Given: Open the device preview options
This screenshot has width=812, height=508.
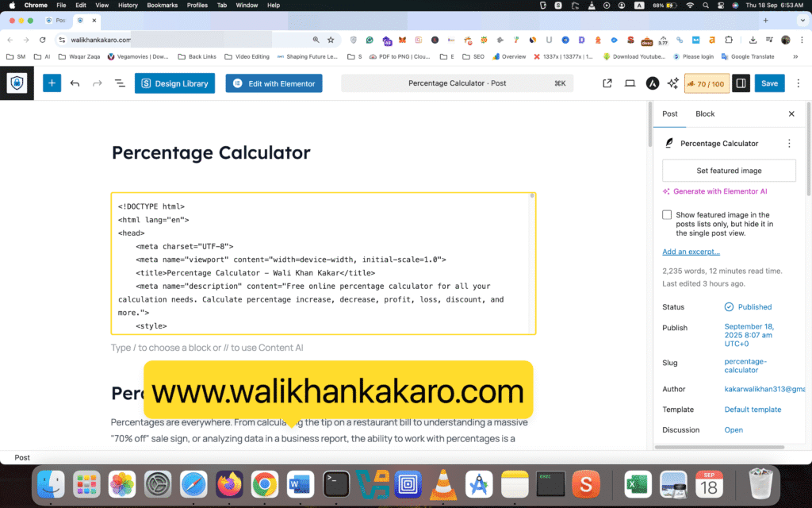Looking at the screenshot, I should pyautogui.click(x=630, y=83).
